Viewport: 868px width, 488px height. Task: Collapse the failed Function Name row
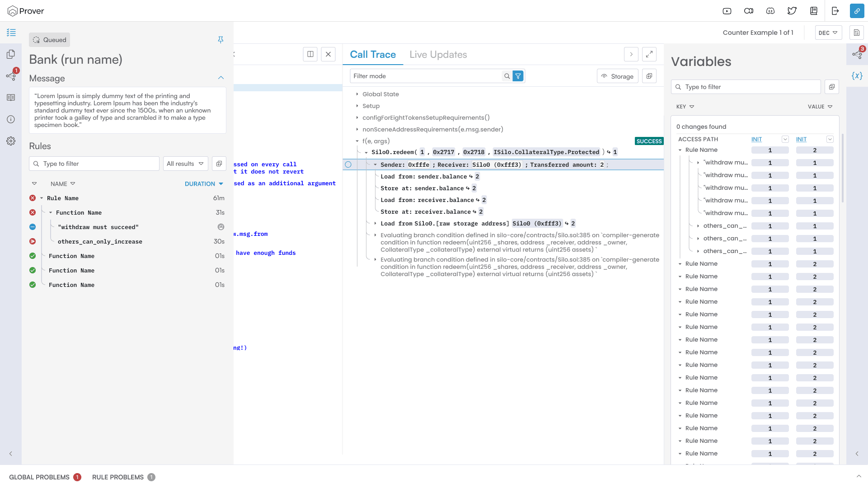pyautogui.click(x=51, y=213)
